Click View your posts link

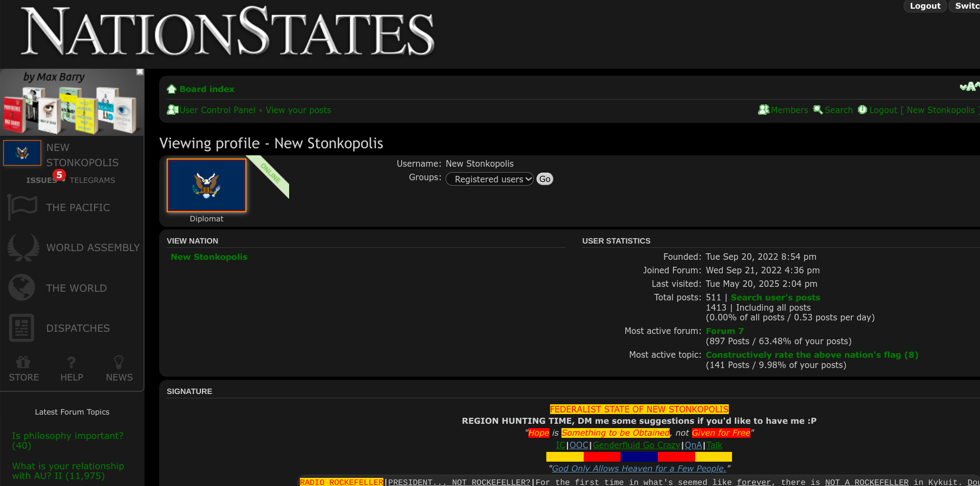coord(298,110)
